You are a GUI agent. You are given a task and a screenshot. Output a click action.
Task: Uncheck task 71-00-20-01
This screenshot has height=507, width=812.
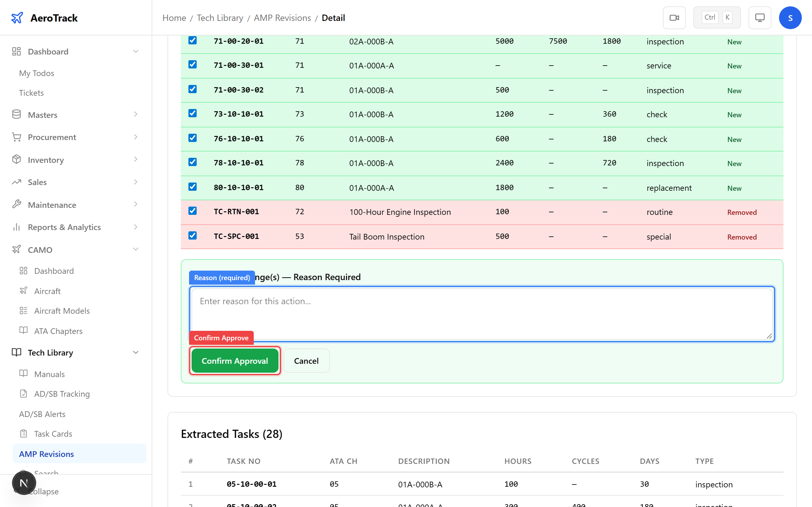pos(192,40)
